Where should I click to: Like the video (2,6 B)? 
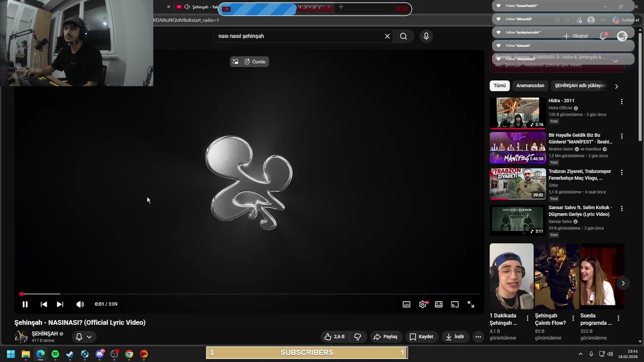(x=335, y=337)
